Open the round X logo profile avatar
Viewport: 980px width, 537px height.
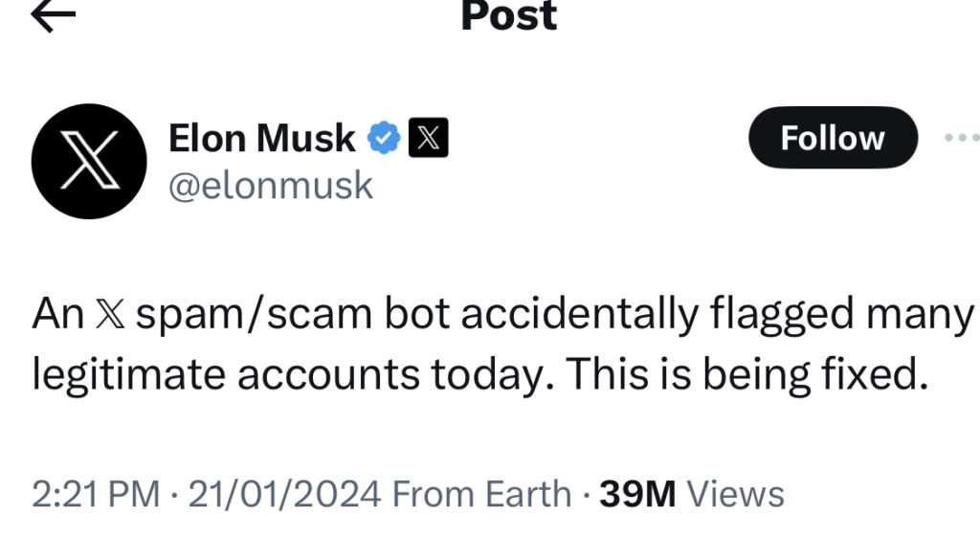pos(89,162)
